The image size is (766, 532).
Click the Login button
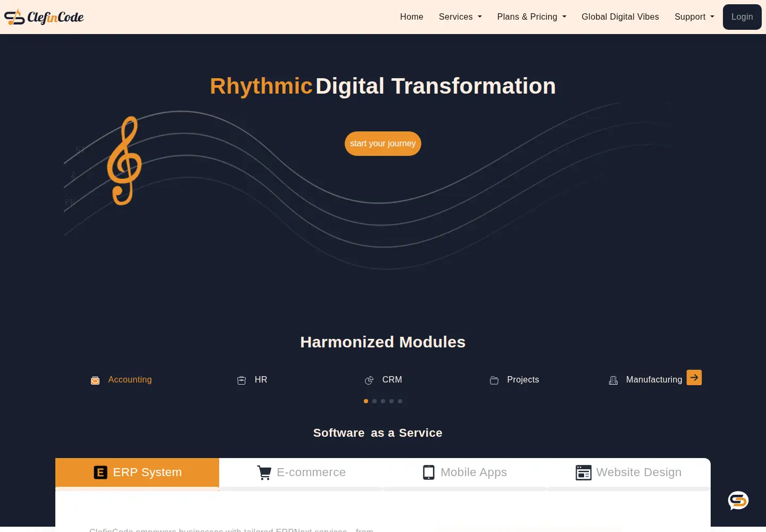742,17
